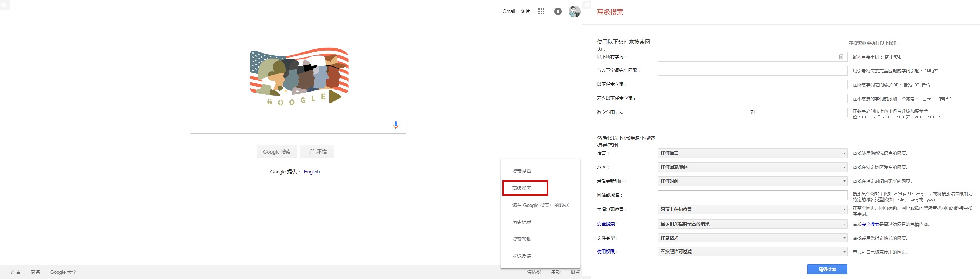The height and width of the screenshot is (279, 980).
Task: Click hint text 输入重要字词：砀山鸭梨
Action: pos(878,57)
